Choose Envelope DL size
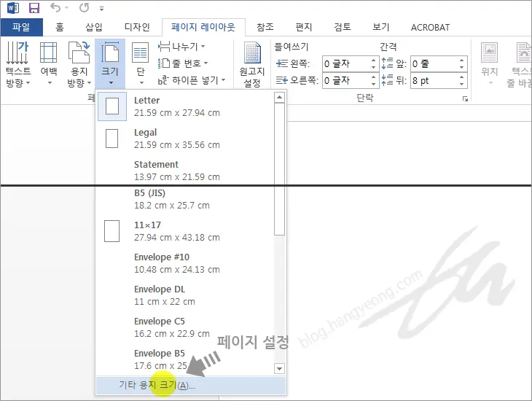This screenshot has height=401, width=532. (x=185, y=295)
